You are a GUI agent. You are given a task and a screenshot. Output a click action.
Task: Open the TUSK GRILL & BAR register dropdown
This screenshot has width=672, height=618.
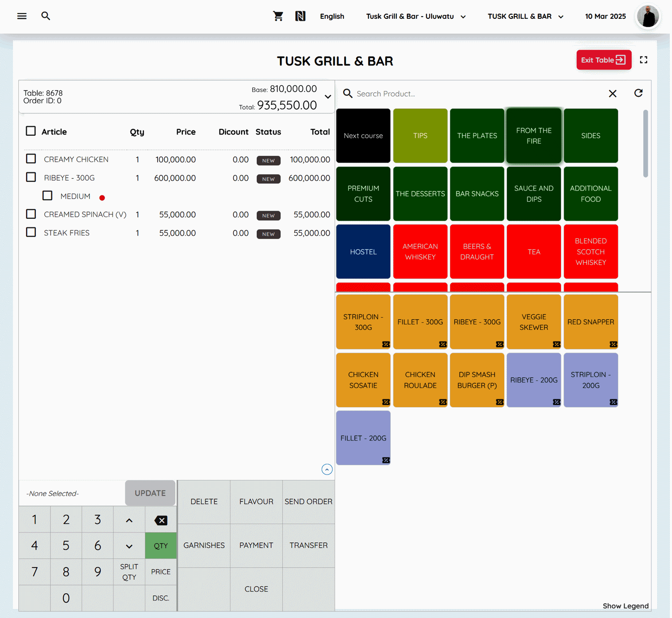click(x=525, y=16)
